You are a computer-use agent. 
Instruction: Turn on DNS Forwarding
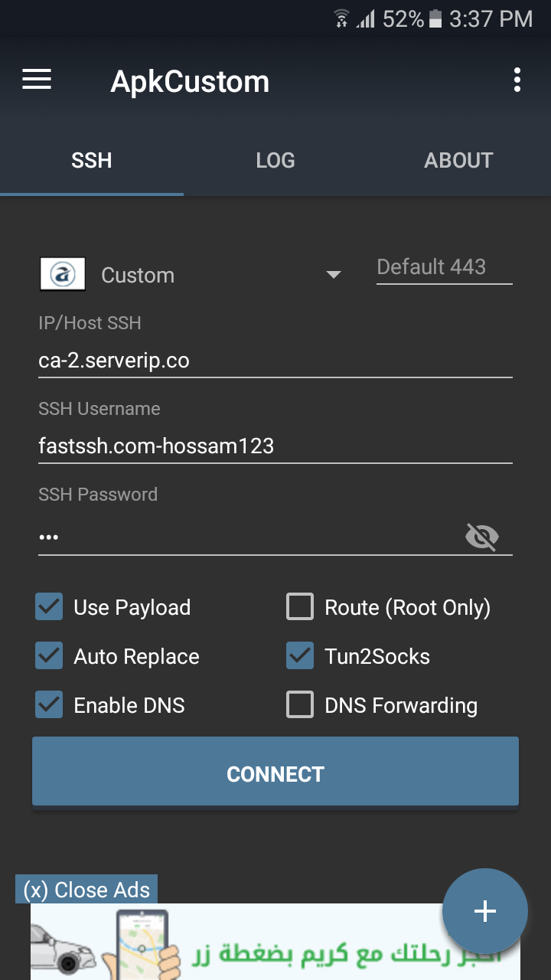[300, 705]
